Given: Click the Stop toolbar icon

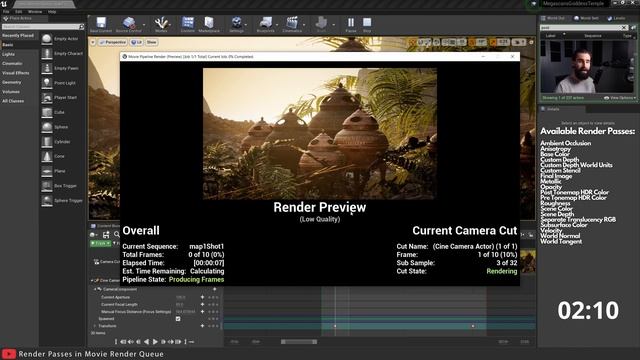Looking at the screenshot, I should [367, 22].
